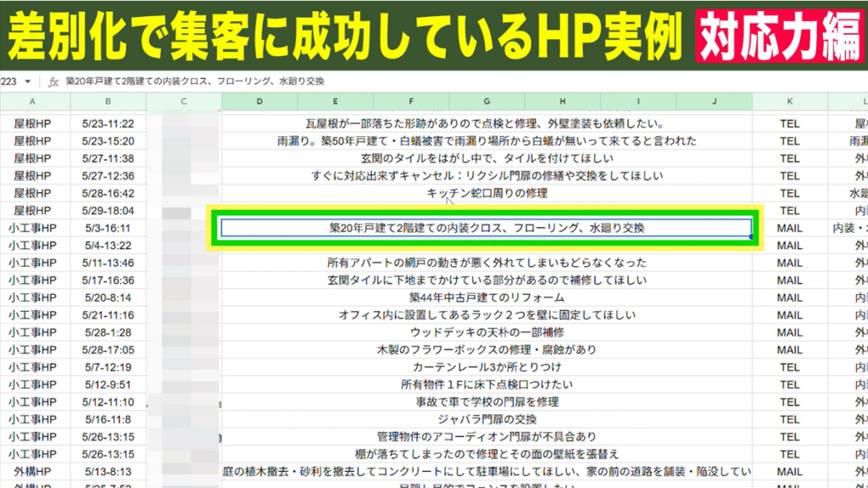Click the カーテンレール3か所とりつけ cell
The image size is (868, 488).
(487, 367)
